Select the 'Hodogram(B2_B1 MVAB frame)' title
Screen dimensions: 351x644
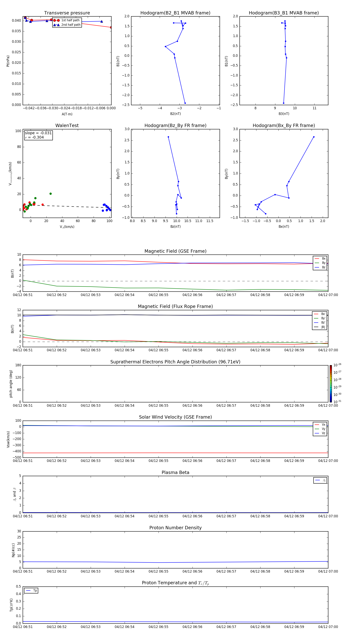coord(175,13)
